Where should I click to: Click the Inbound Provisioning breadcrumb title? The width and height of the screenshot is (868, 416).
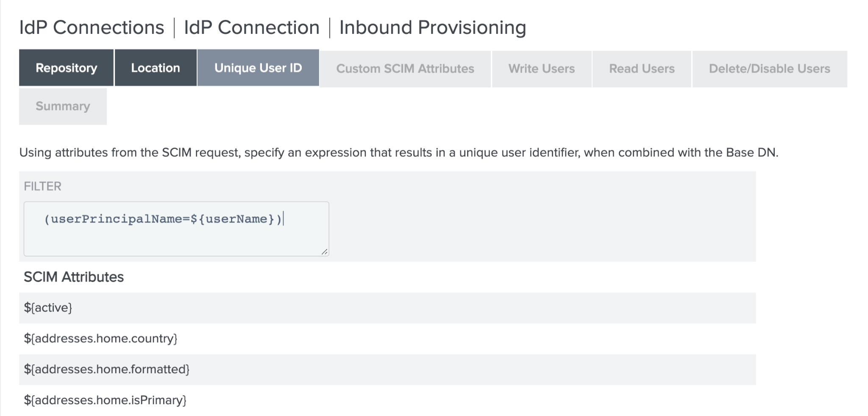pos(432,28)
